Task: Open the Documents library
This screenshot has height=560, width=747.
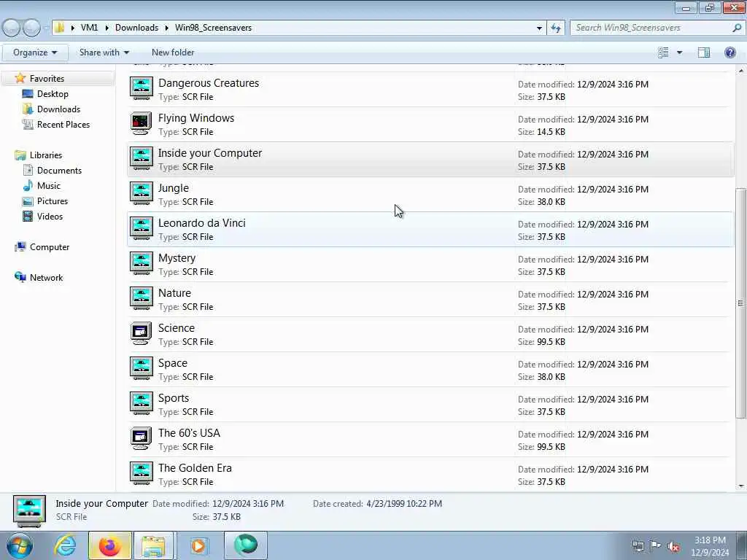Action: click(59, 171)
